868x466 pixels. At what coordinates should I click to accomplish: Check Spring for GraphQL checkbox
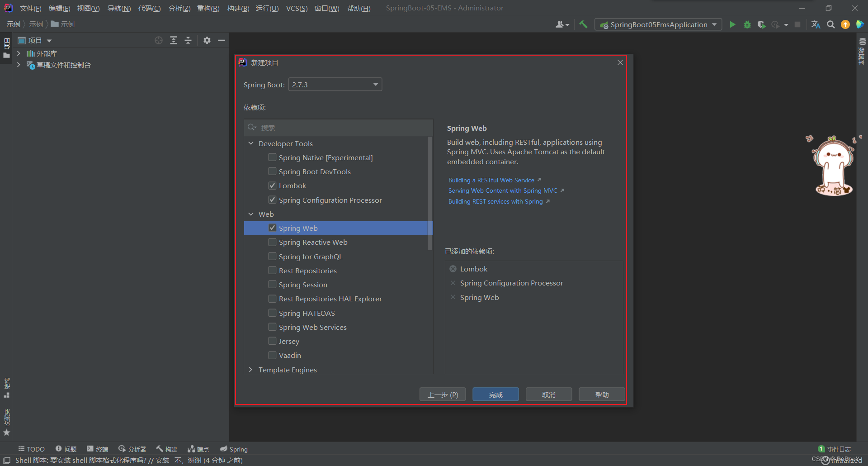coord(272,256)
